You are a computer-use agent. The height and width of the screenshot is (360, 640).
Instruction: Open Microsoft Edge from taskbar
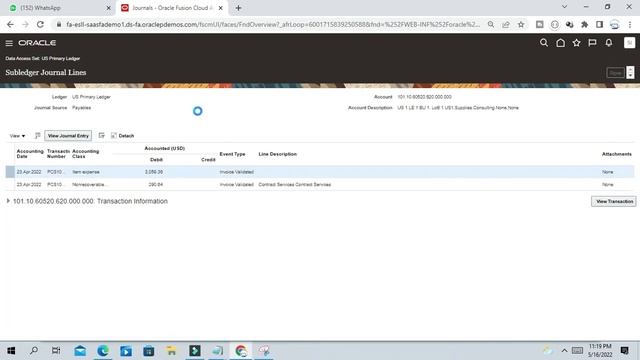(x=103, y=351)
